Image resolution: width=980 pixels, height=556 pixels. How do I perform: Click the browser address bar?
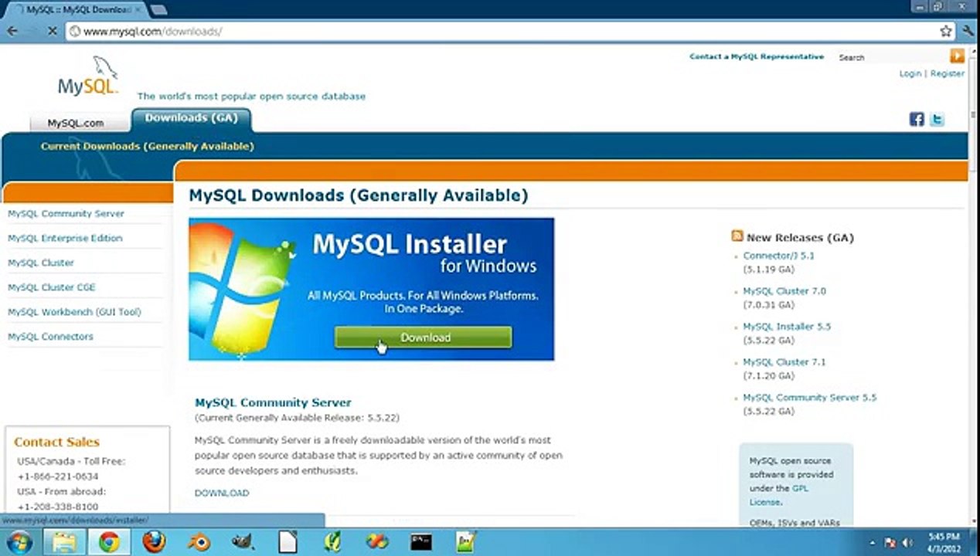[502, 32]
